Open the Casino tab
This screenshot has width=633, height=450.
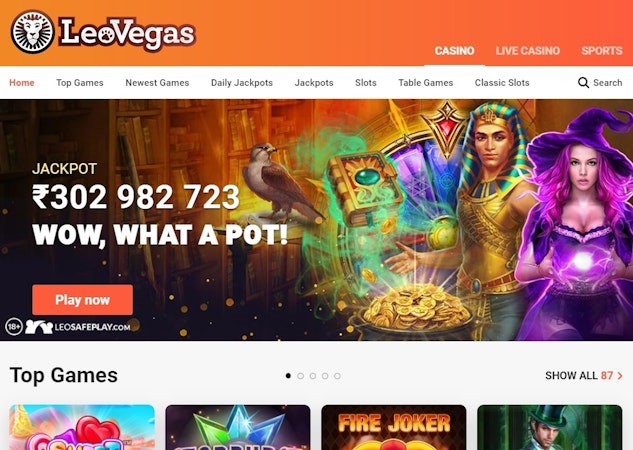[x=455, y=51]
